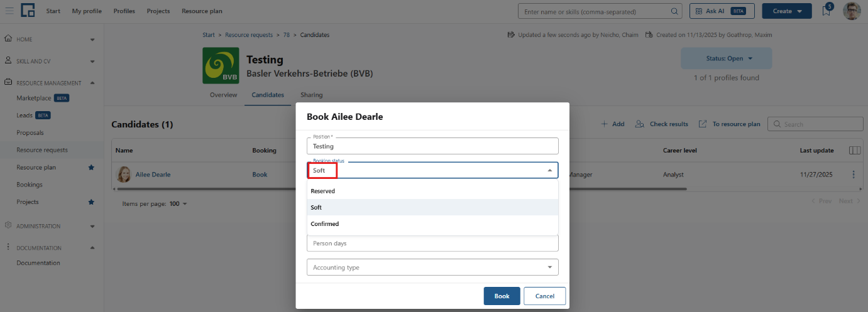The image size is (868, 312).
Task: Open the user avatar menu
Action: (x=852, y=11)
